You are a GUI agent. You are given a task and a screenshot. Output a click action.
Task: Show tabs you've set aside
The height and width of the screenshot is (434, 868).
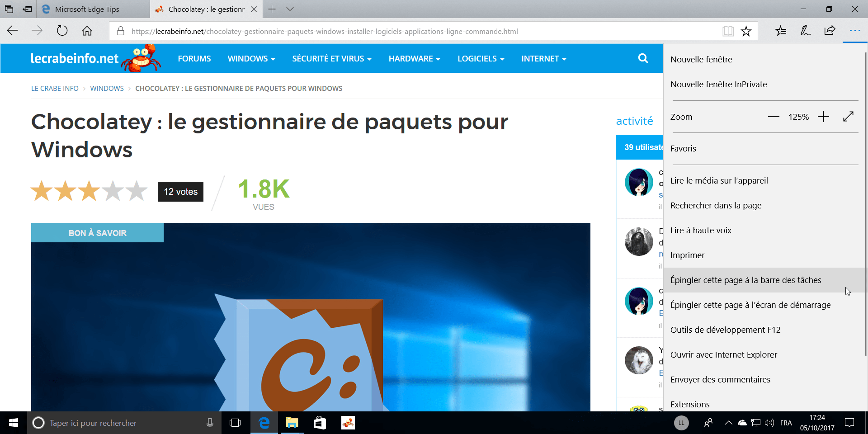point(9,9)
